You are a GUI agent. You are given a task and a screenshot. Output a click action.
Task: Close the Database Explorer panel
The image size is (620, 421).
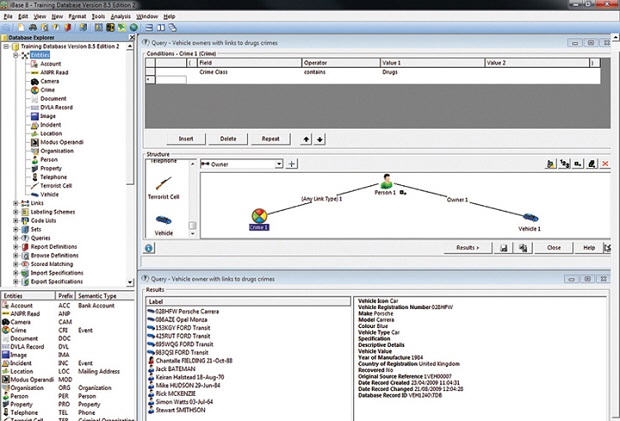(132, 37)
